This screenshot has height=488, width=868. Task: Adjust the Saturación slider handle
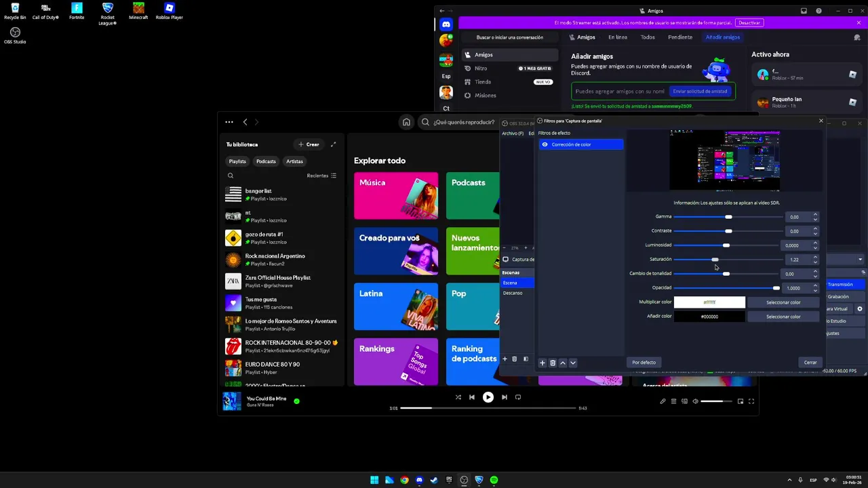click(x=715, y=260)
